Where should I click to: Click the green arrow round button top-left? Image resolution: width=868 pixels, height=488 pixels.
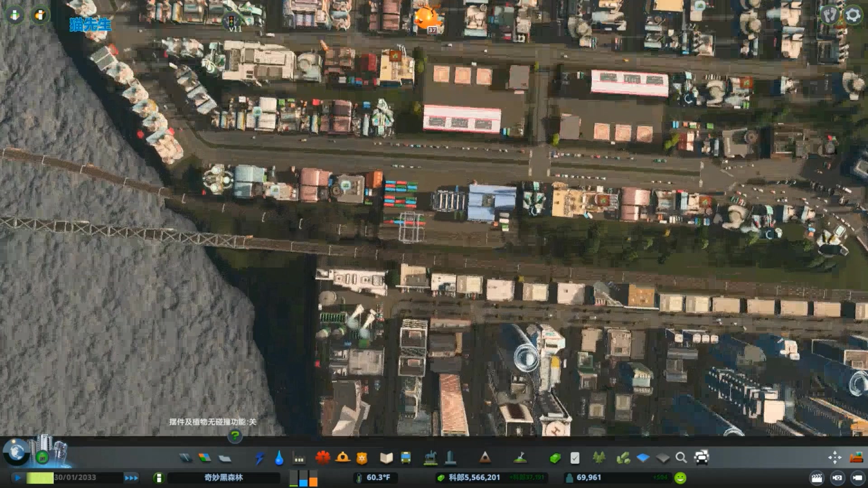click(15, 15)
